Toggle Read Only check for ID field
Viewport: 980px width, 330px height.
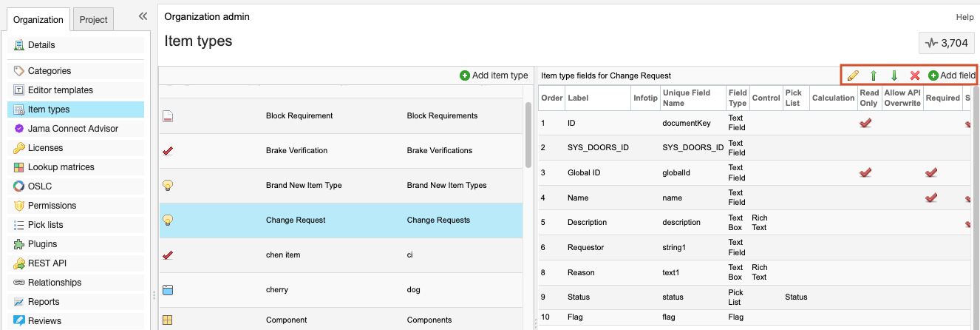pyautogui.click(x=866, y=123)
